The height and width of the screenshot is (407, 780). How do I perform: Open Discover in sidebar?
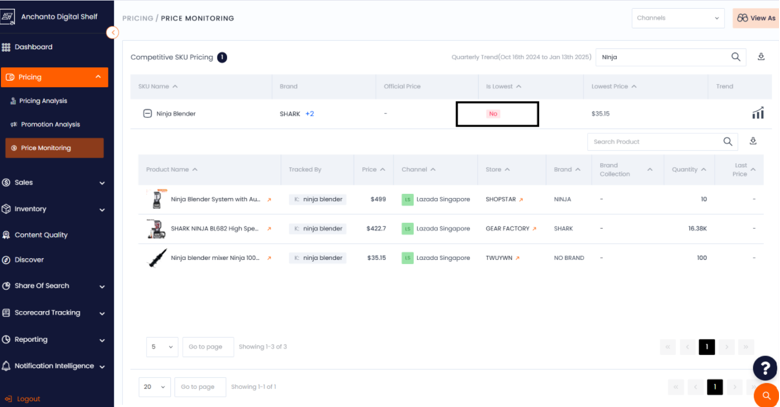[29, 260]
